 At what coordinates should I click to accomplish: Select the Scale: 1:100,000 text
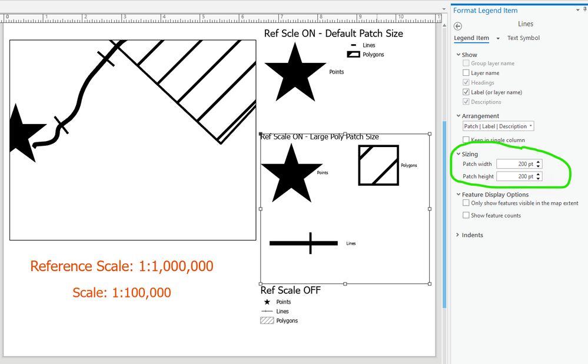[x=122, y=292]
